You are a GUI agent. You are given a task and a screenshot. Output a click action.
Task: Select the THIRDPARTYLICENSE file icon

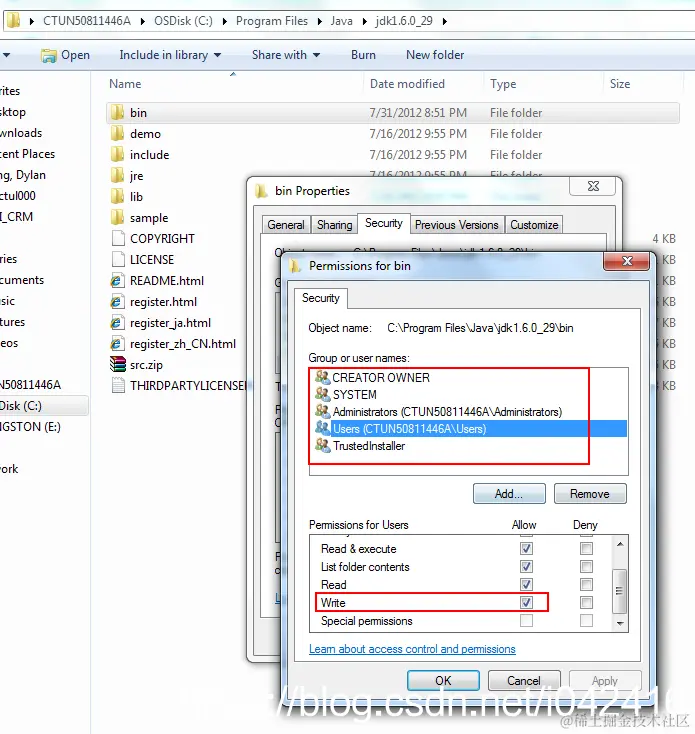pyautogui.click(x=118, y=386)
